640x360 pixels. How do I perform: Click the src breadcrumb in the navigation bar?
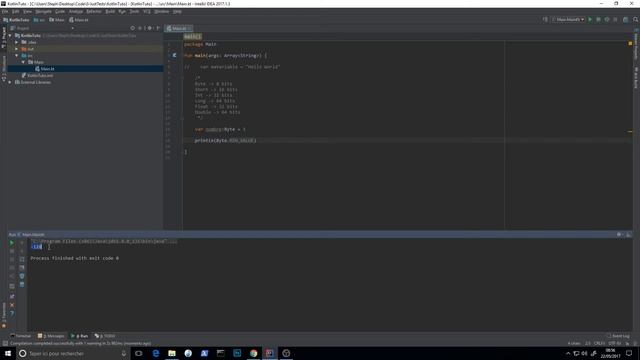(39, 20)
